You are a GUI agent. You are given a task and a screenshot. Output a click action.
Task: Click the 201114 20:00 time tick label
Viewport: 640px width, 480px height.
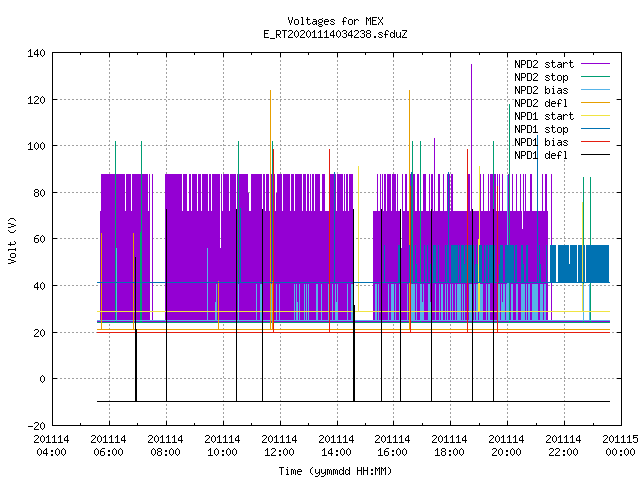[x=507, y=446]
